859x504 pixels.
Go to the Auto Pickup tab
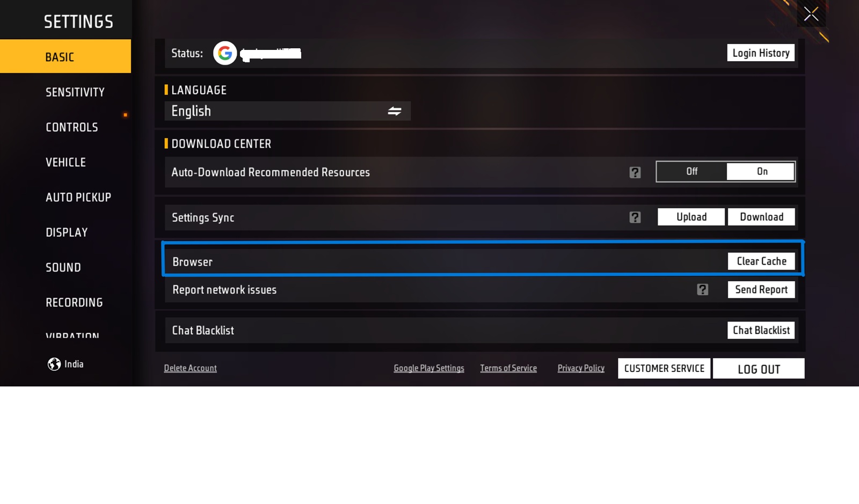[78, 198]
